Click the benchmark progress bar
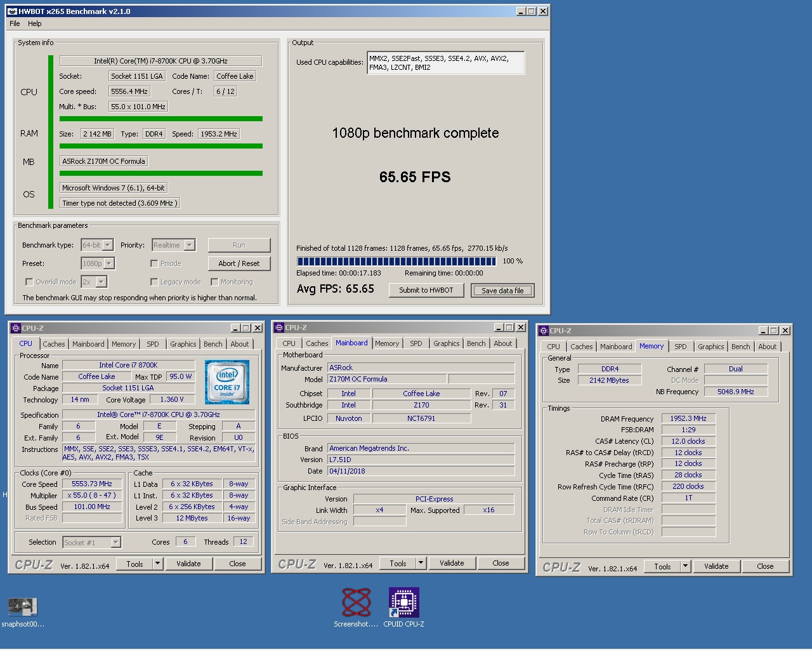 coord(396,262)
